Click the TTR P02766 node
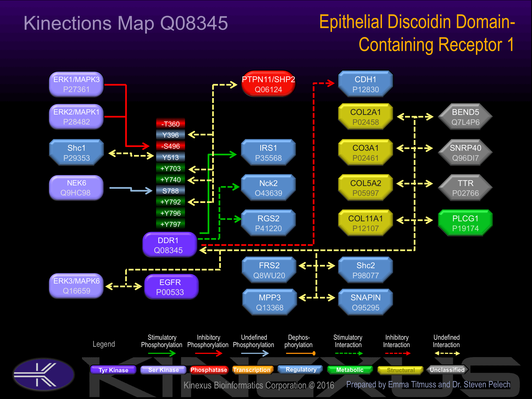The height and width of the screenshot is (399, 532). click(465, 188)
